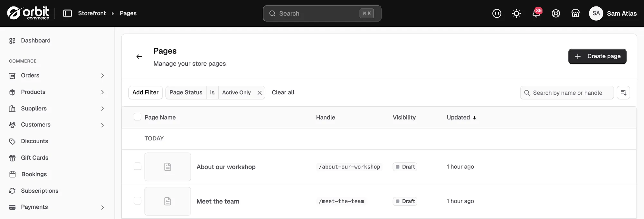The image size is (644, 219).
Task: Click the Gift Cards gift icon
Action: 12,158
